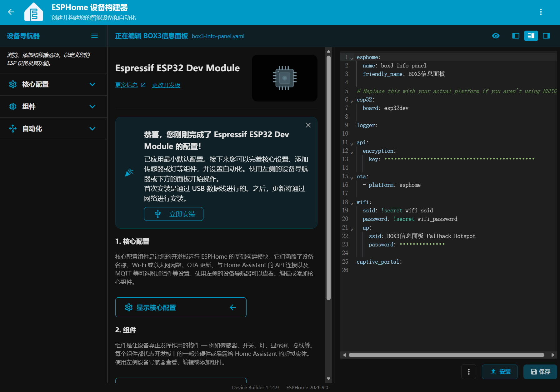Fold the esp32 block at line 6
560x392 pixels.
pos(352,101)
